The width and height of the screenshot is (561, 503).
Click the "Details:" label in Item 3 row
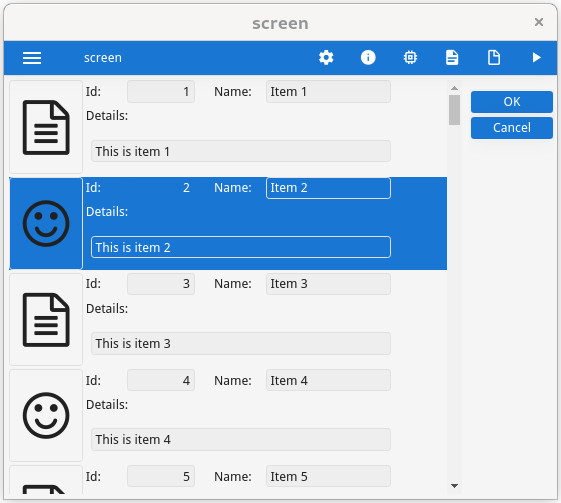pyautogui.click(x=107, y=308)
